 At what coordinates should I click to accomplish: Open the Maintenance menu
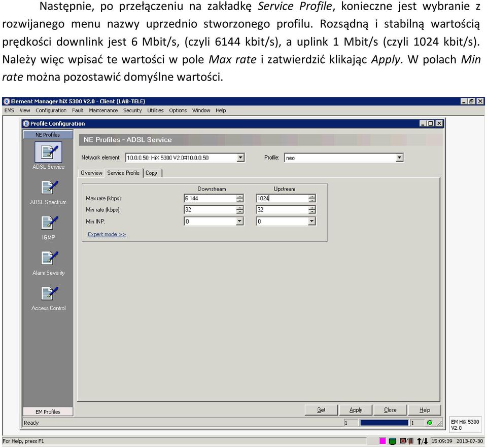coord(103,110)
